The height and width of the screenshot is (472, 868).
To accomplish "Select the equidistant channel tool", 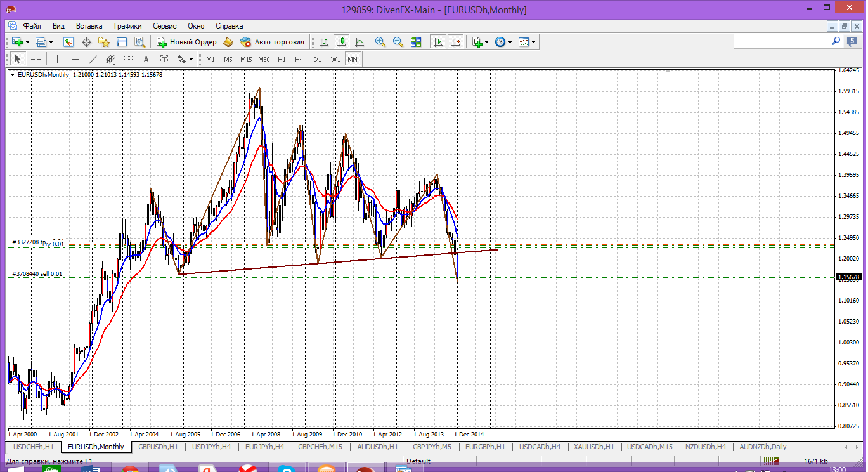I will pos(110,59).
